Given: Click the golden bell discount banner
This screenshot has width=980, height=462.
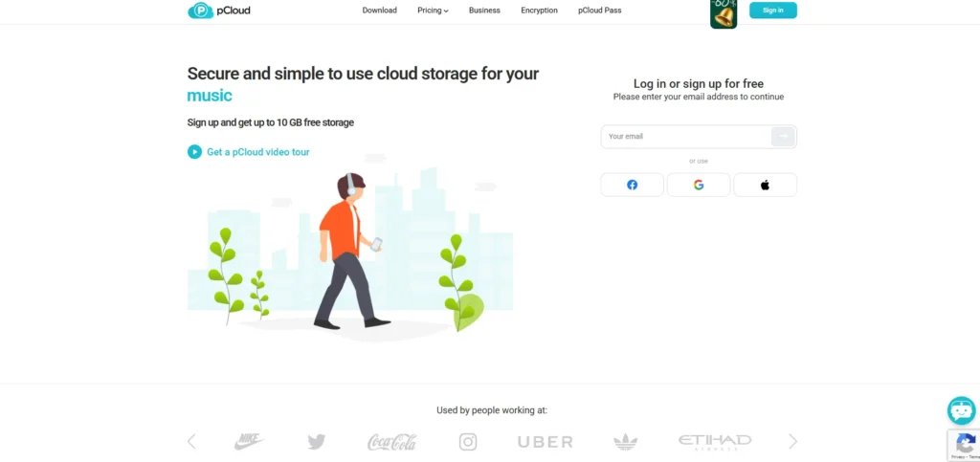Looking at the screenshot, I should [x=724, y=14].
